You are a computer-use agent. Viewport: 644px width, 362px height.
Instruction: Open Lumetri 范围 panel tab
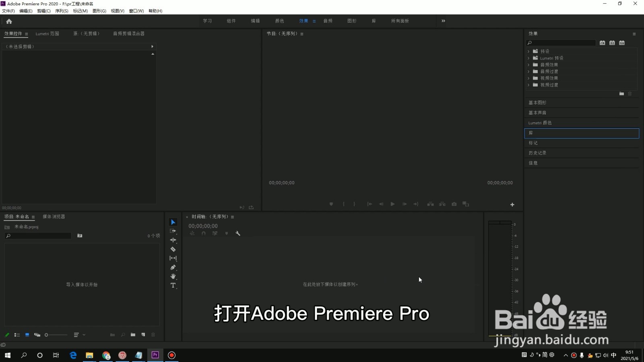tap(47, 34)
